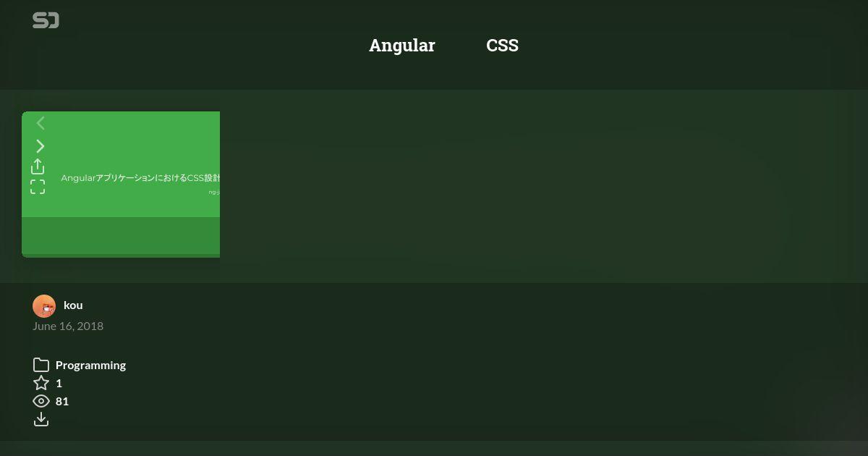Open the Speaker Deck logo home link
This screenshot has height=456, width=868.
pos(46,20)
